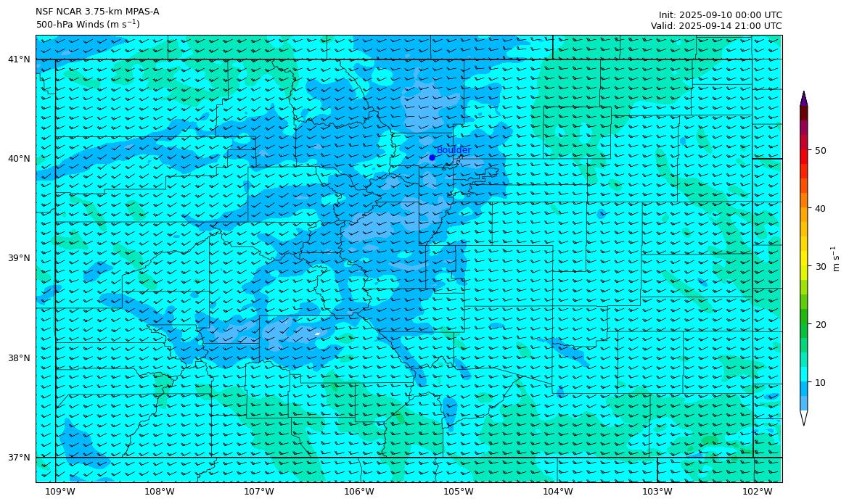
Task: Click the colorbar units label m s⁻¹
Action: click(837, 258)
